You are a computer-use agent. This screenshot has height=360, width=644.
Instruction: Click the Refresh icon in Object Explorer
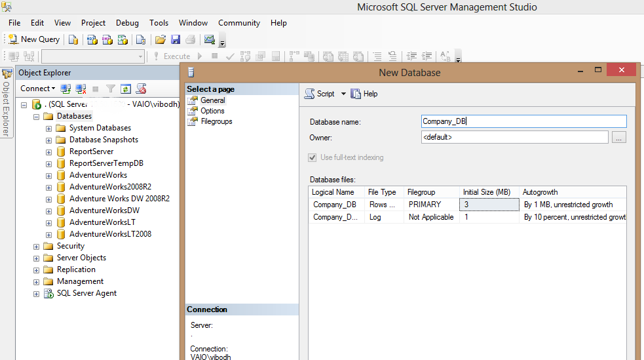tap(126, 89)
